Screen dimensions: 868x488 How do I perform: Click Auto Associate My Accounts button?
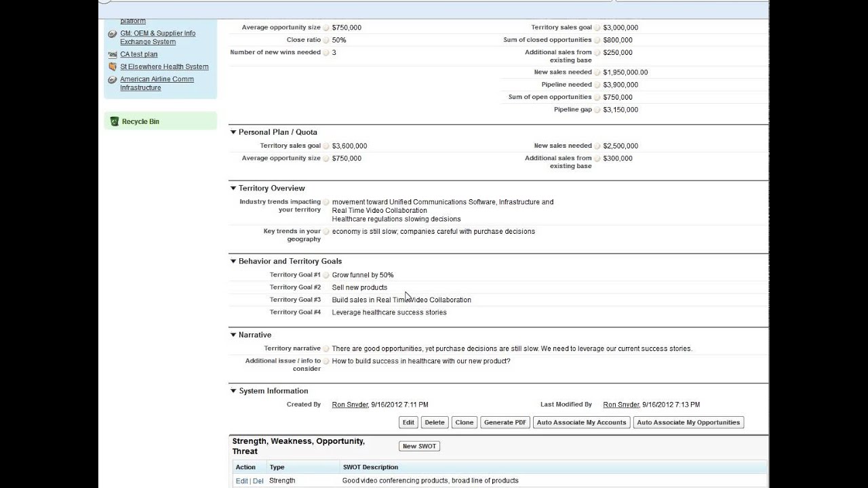click(582, 422)
